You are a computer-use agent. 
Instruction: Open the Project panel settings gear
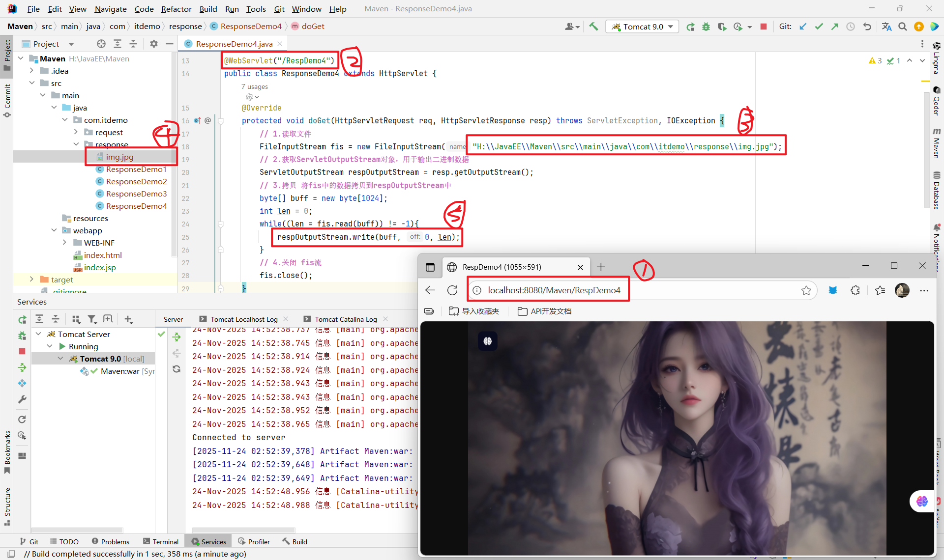click(154, 44)
